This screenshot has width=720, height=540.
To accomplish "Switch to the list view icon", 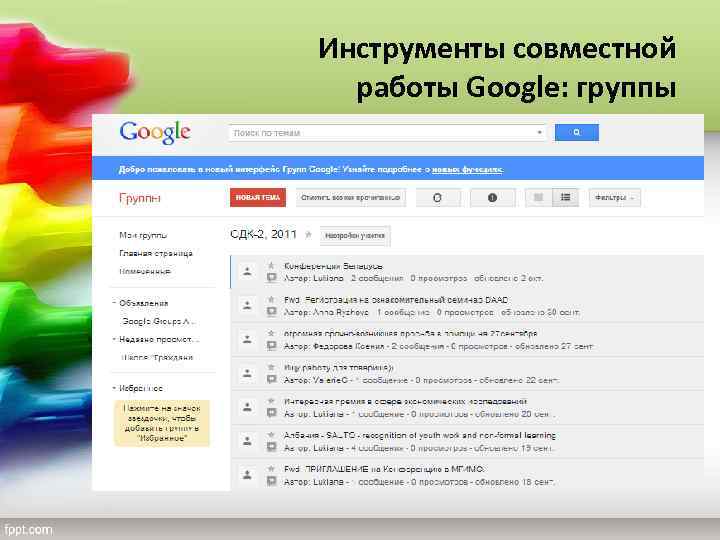I will pyautogui.click(x=565, y=197).
